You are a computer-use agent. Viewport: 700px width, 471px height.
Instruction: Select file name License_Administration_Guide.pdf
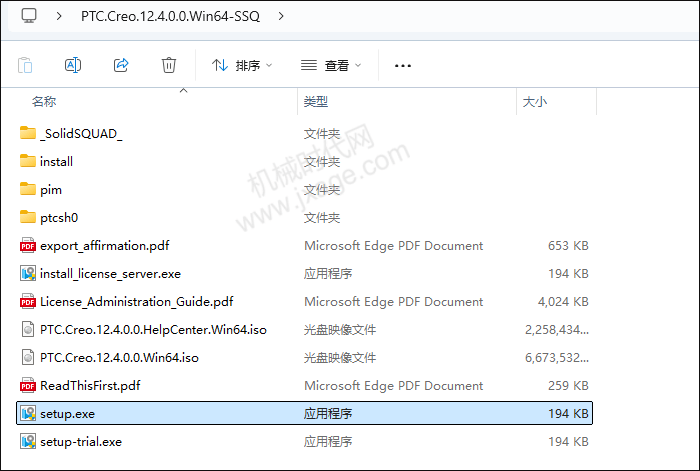[137, 302]
